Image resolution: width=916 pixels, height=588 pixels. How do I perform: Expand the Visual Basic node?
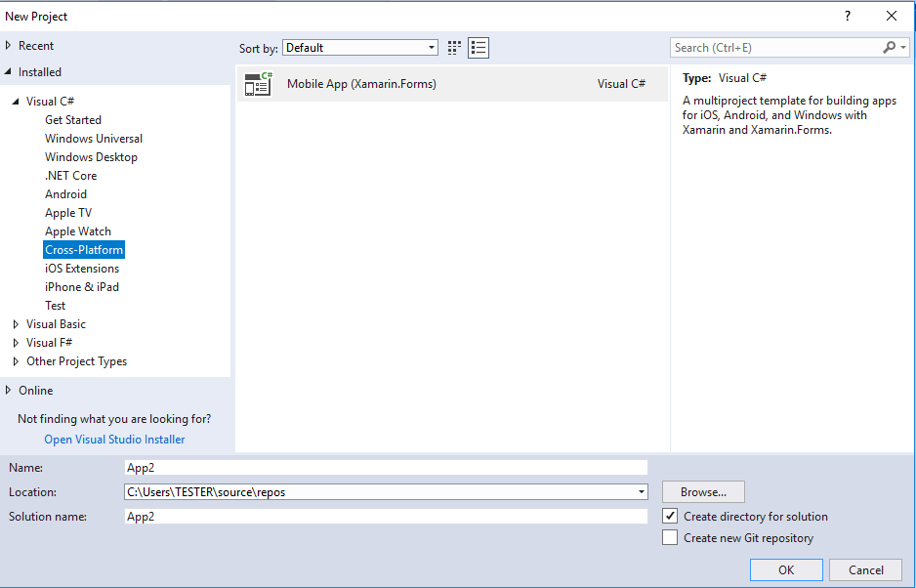click(x=16, y=324)
